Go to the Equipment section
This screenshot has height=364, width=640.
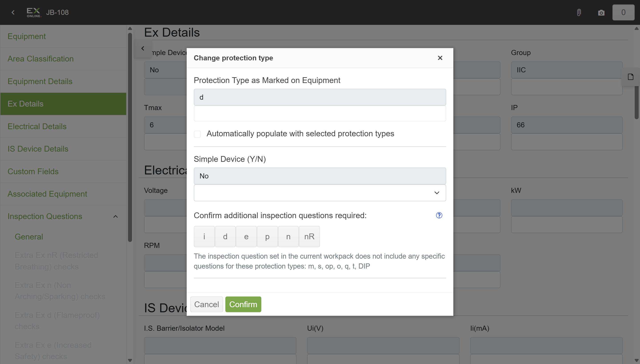point(63,36)
